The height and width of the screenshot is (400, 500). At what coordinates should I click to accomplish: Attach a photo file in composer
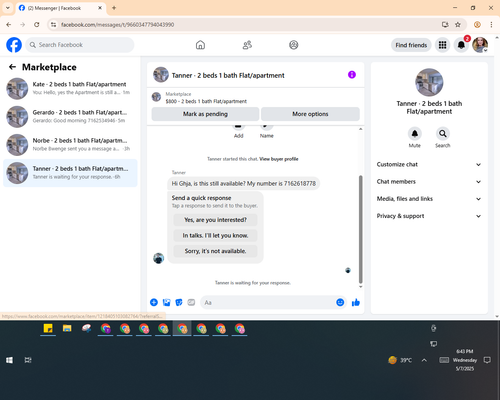pyautogui.click(x=166, y=302)
